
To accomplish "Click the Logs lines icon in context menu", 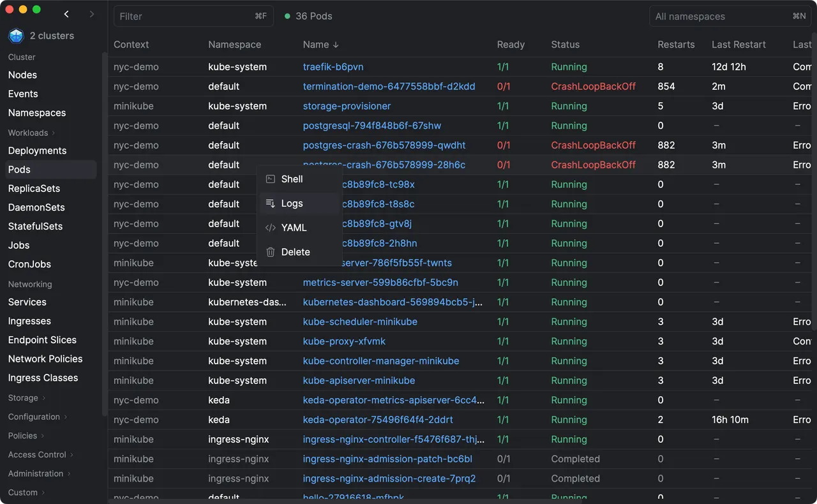I will pos(271,204).
